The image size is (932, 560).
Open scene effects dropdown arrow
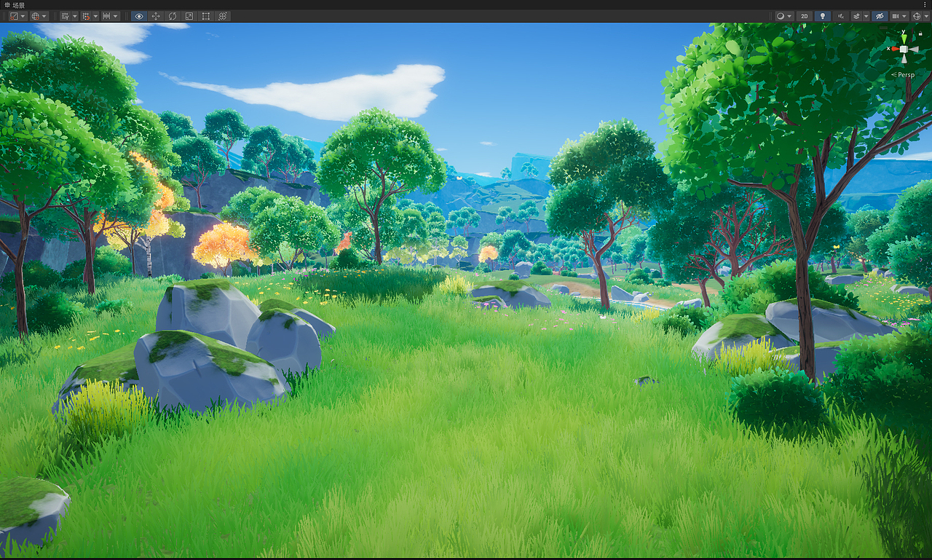point(866,16)
